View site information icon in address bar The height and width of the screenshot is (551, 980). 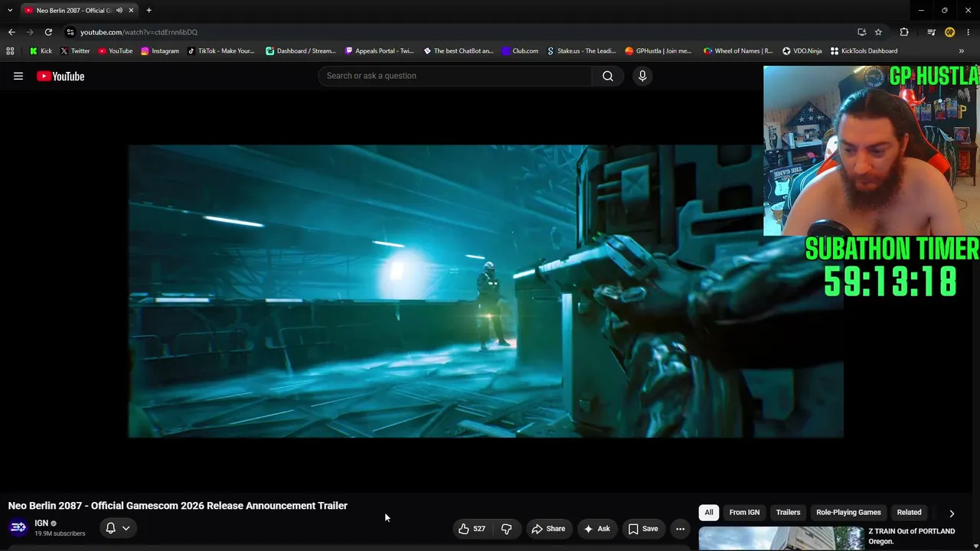[x=70, y=32]
